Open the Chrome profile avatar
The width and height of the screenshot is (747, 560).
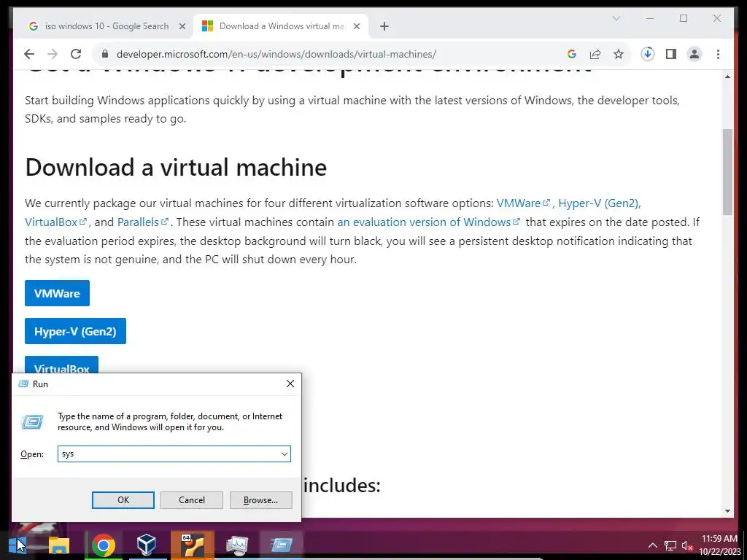click(x=694, y=54)
